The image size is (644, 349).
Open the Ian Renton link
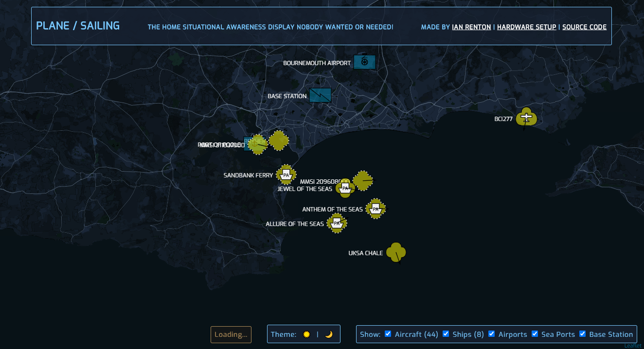471,27
